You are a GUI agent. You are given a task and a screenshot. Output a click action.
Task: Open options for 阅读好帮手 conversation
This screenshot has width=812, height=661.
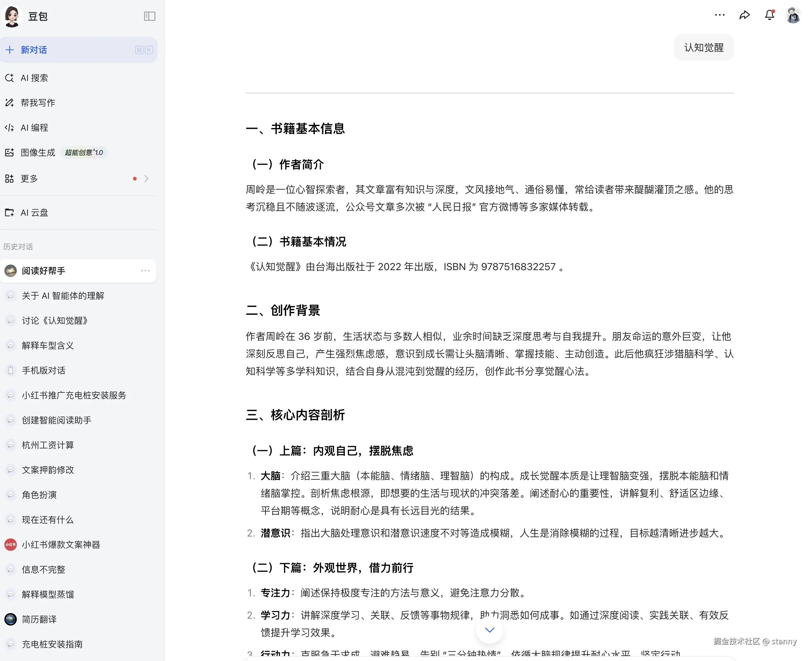click(145, 271)
